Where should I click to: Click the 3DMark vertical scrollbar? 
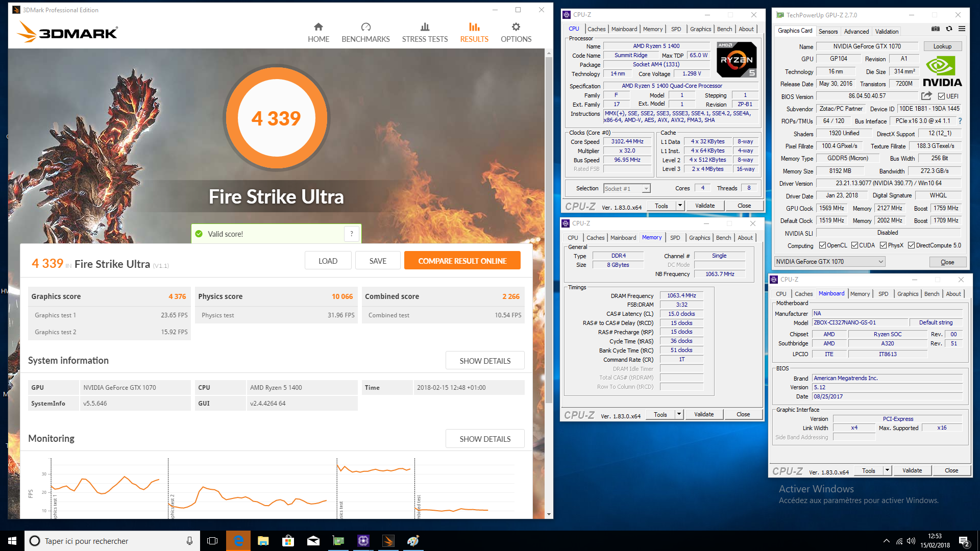pos(549,230)
